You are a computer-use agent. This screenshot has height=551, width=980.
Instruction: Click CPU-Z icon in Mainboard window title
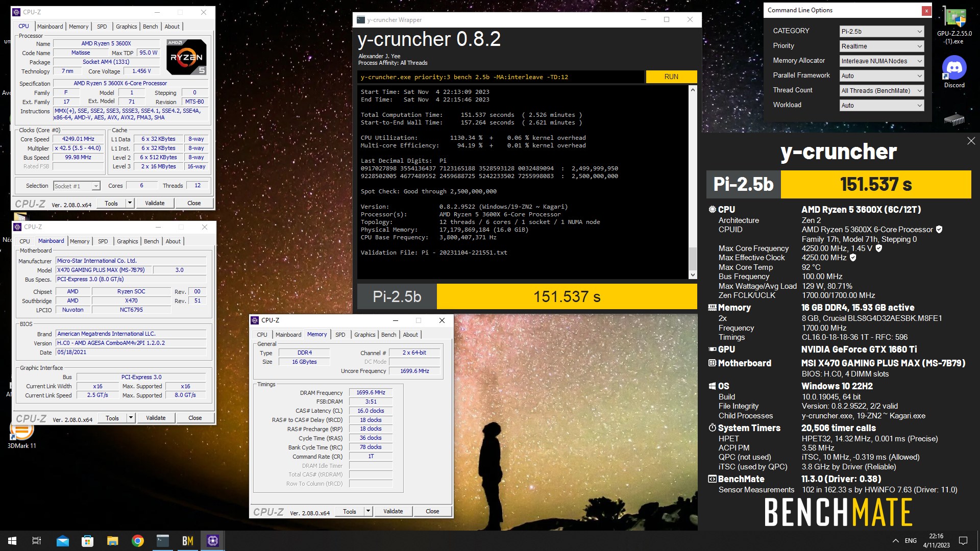17,227
